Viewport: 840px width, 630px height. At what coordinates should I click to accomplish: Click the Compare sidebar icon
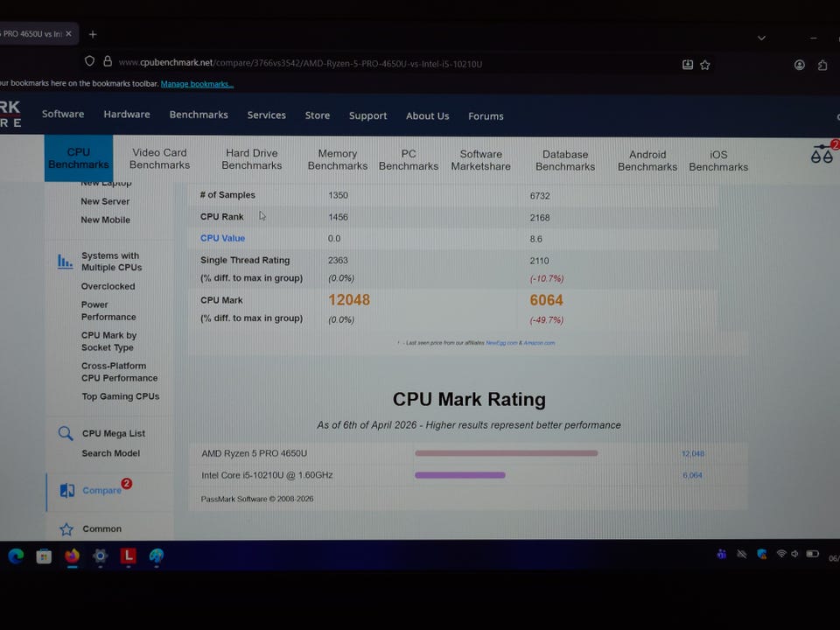point(67,490)
